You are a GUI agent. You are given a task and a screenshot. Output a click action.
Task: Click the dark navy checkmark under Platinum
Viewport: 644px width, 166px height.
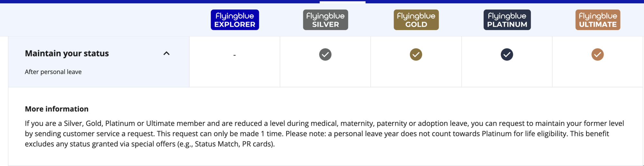pos(507,55)
